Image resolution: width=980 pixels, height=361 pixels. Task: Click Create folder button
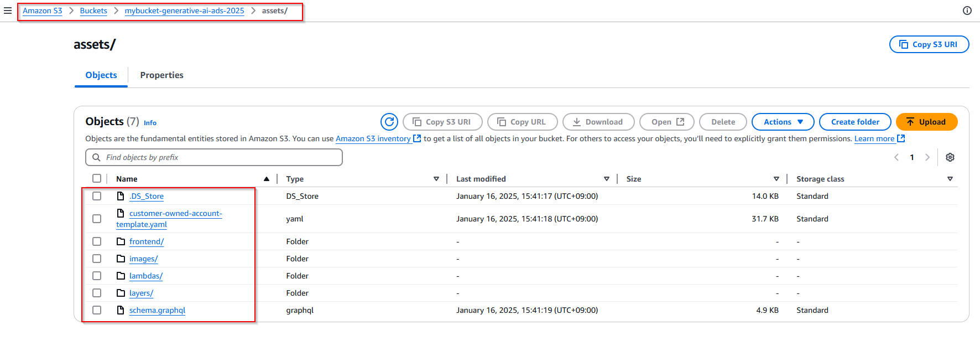click(x=854, y=122)
